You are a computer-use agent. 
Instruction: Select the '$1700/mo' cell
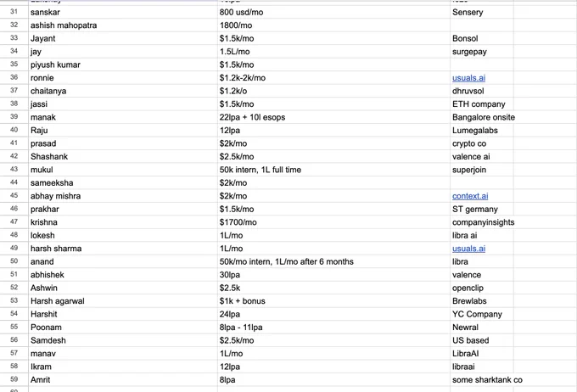tap(333, 222)
